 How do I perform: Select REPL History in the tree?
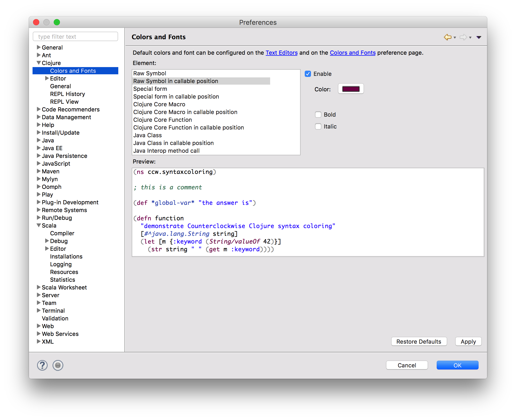pos(67,94)
